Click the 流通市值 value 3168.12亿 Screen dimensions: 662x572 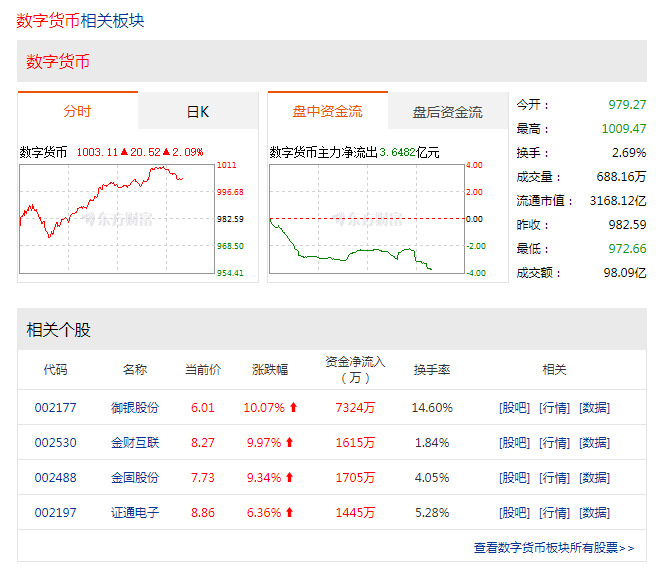(x=618, y=201)
